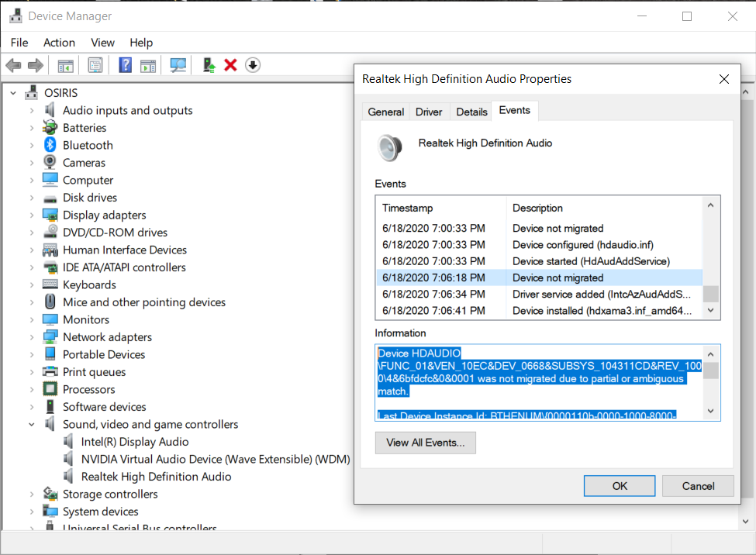Click the View All Events button

click(x=425, y=443)
